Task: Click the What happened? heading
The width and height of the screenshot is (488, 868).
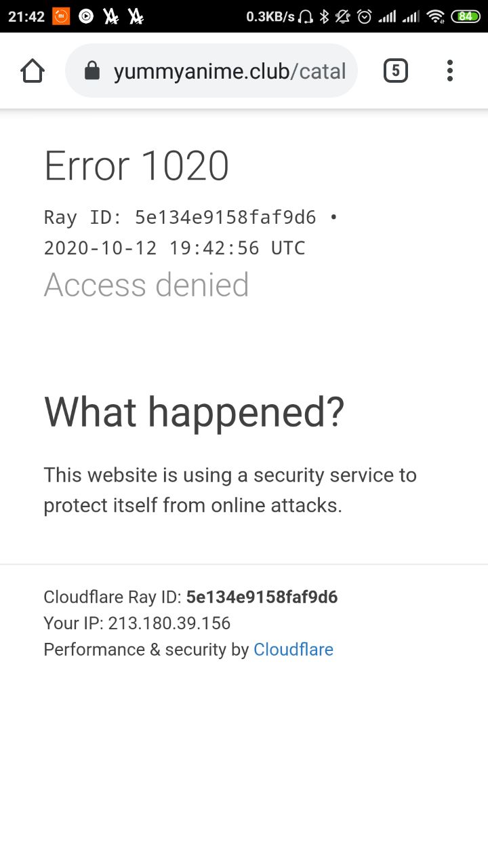Action: coord(194,412)
